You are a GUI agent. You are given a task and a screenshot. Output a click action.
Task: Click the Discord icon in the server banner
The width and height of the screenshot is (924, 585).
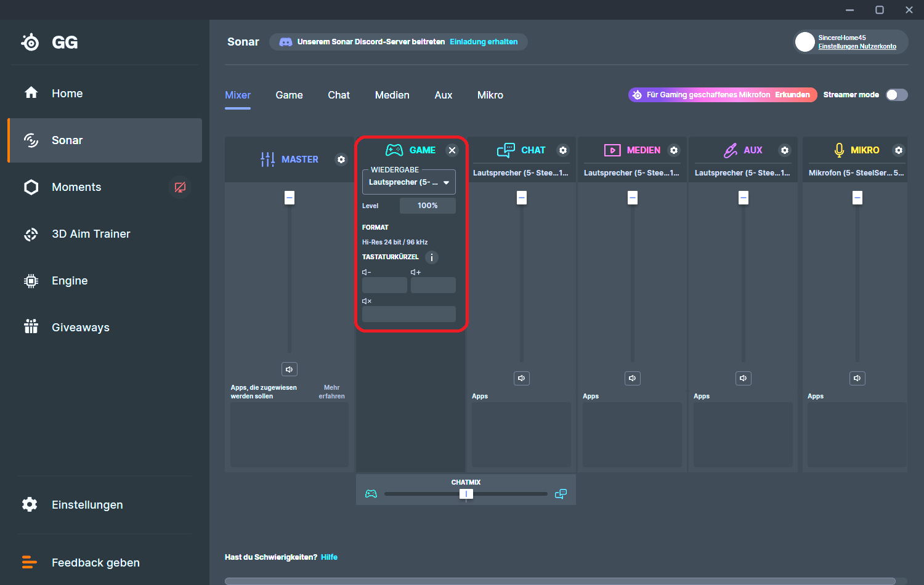[286, 41]
